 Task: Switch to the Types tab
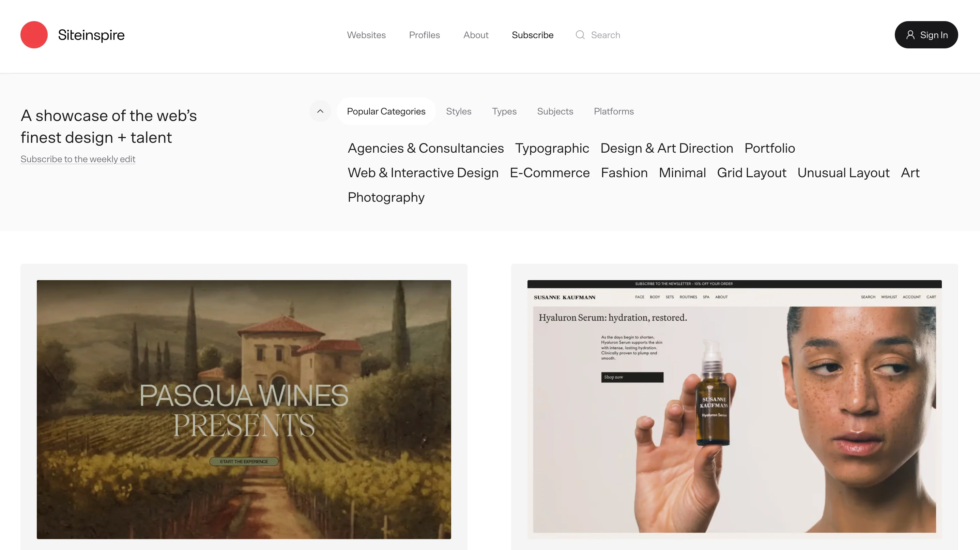click(504, 111)
